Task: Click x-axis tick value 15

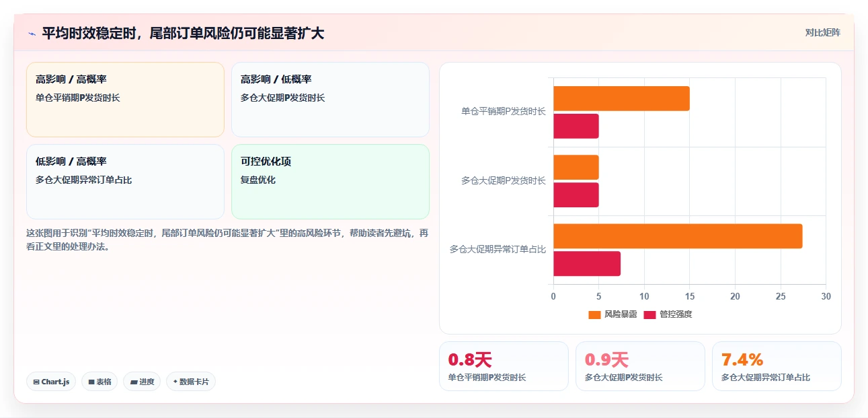Action: coord(690,296)
